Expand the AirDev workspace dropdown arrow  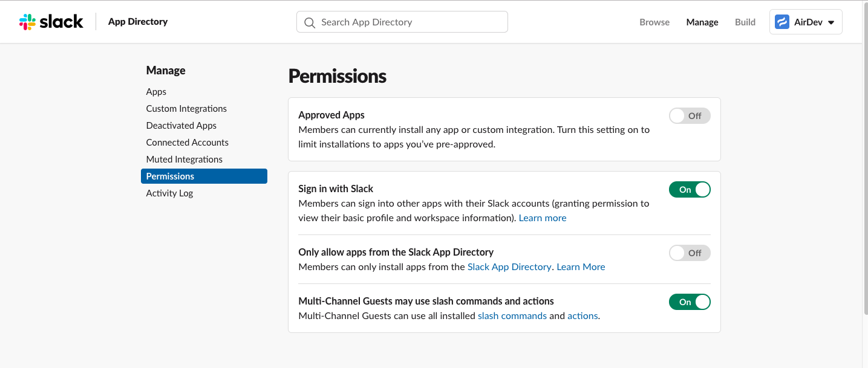click(831, 22)
